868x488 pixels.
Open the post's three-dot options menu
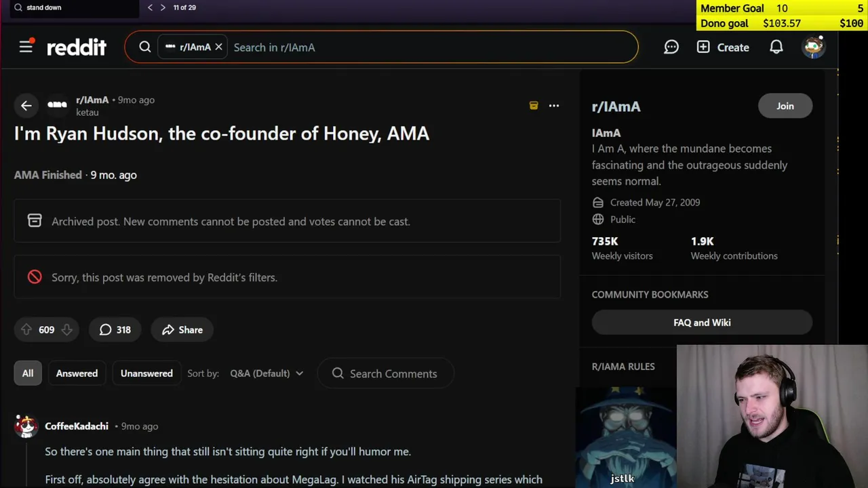[x=554, y=105]
